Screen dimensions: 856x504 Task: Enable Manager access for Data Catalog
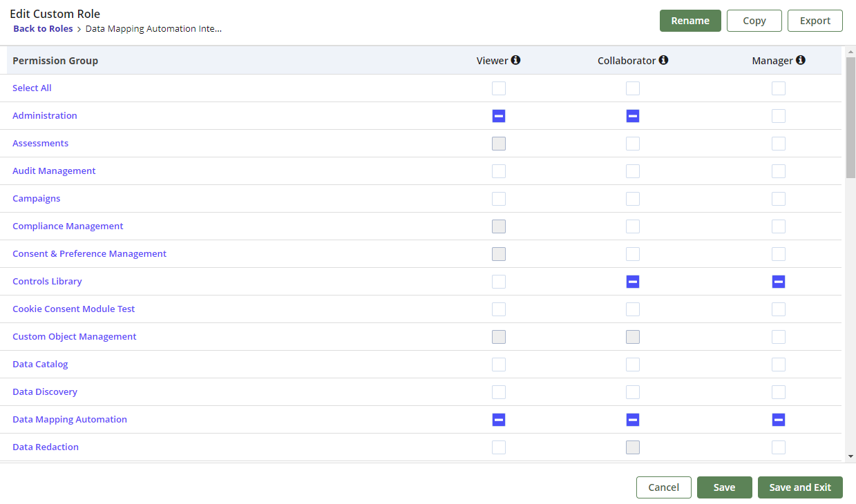[x=779, y=365]
